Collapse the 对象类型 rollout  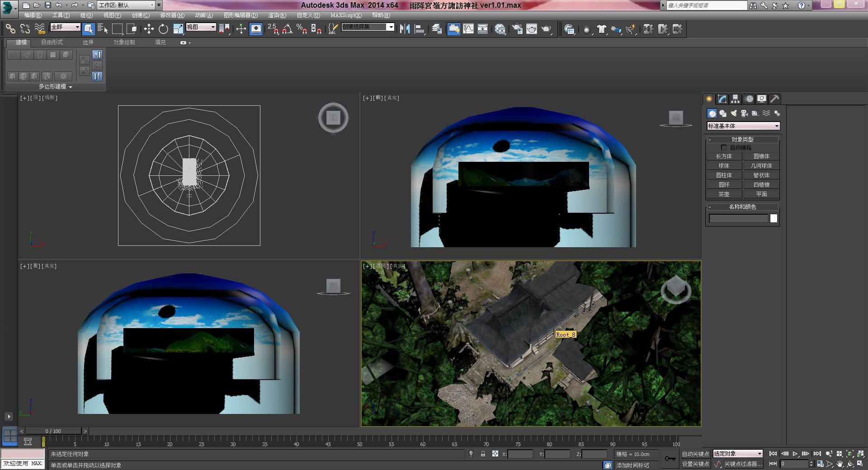tap(742, 140)
